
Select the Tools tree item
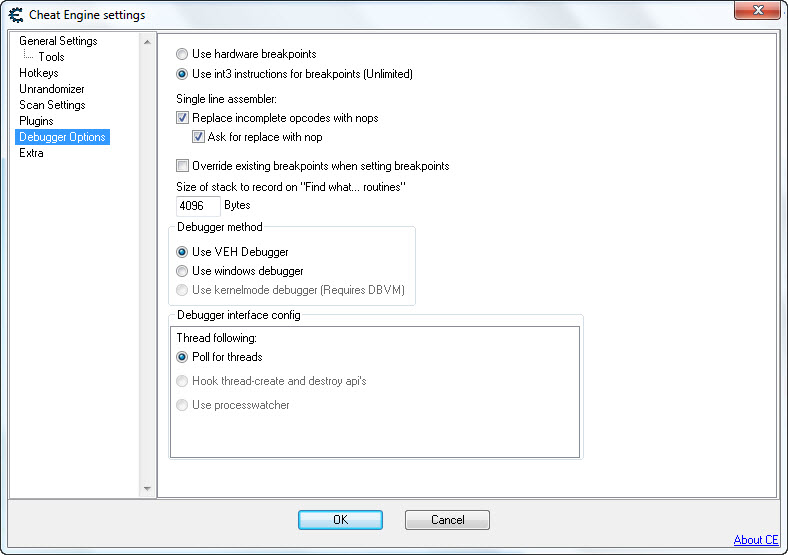click(x=51, y=57)
